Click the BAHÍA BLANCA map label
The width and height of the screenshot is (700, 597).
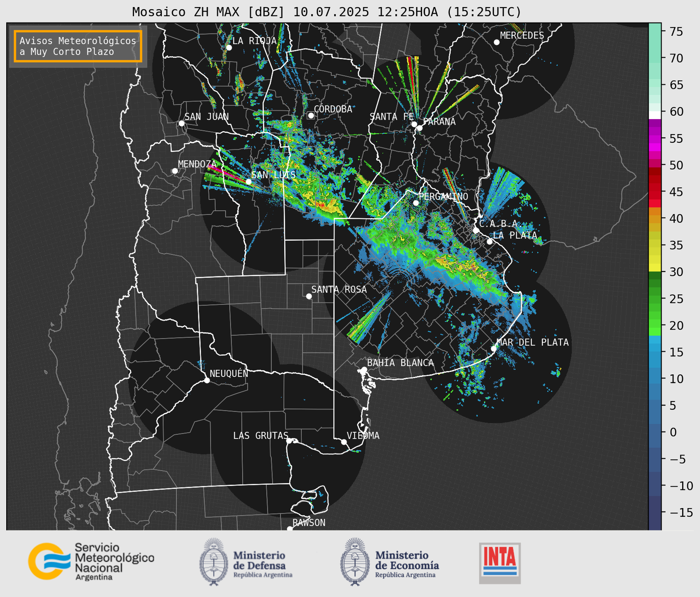(x=400, y=362)
